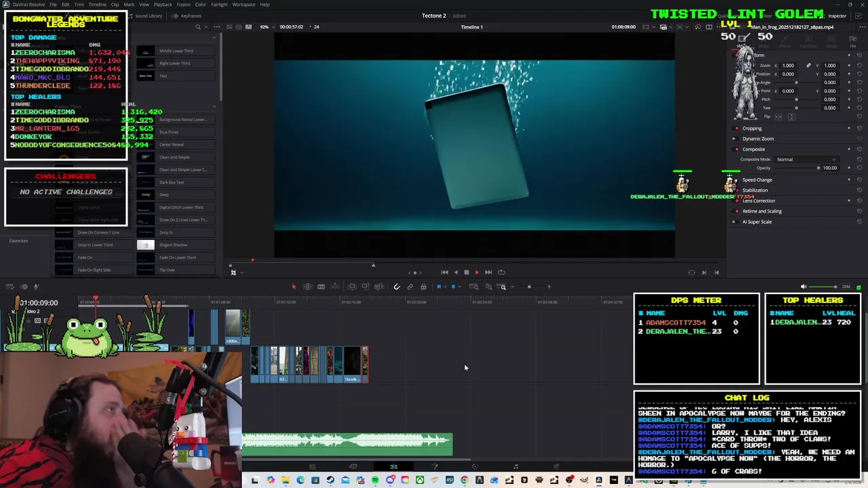Toggle the Dynamic Zoom enable switch

734,139
